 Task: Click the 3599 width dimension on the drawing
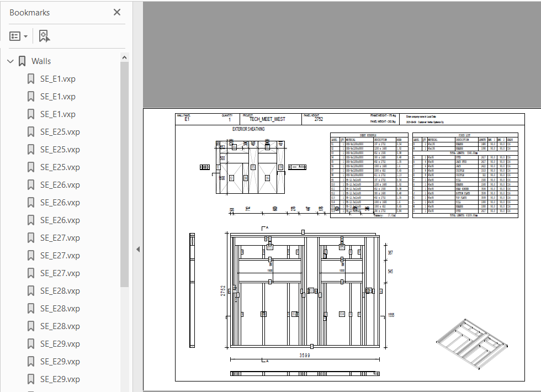coord(304,355)
